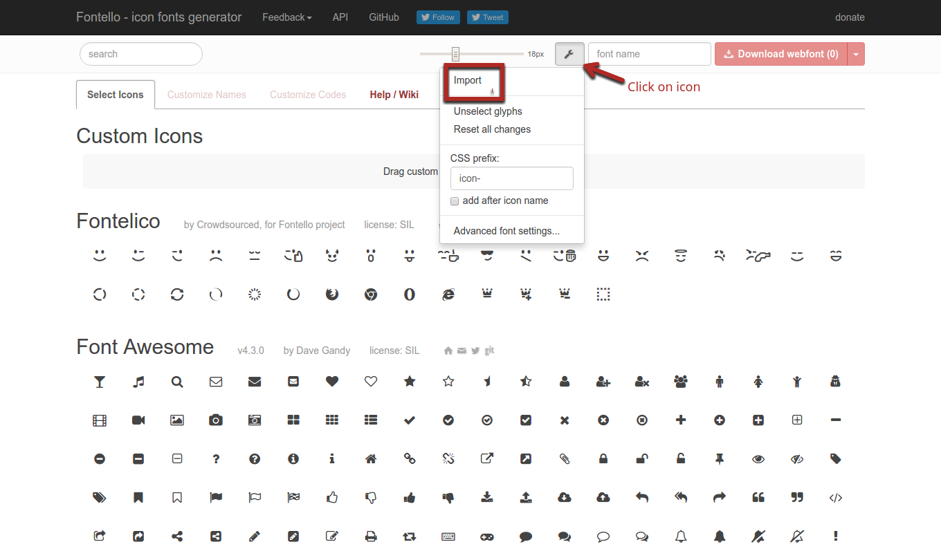Open 'Advanced font settings...' menu item
This screenshot has height=560, width=941.
point(506,231)
